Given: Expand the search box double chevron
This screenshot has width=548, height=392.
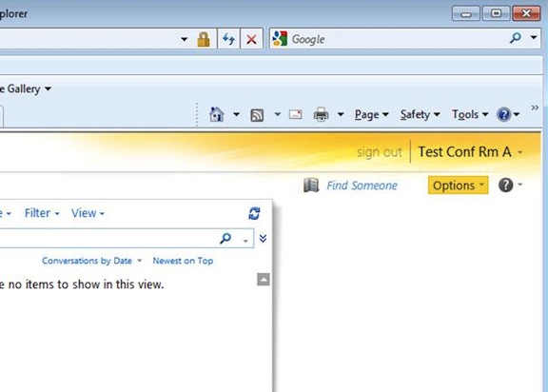Looking at the screenshot, I should pos(263,238).
